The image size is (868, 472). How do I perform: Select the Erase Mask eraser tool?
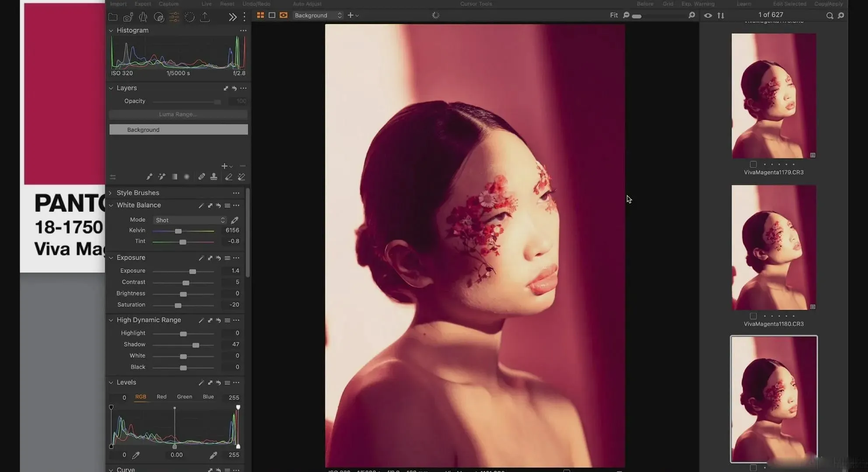point(228,177)
